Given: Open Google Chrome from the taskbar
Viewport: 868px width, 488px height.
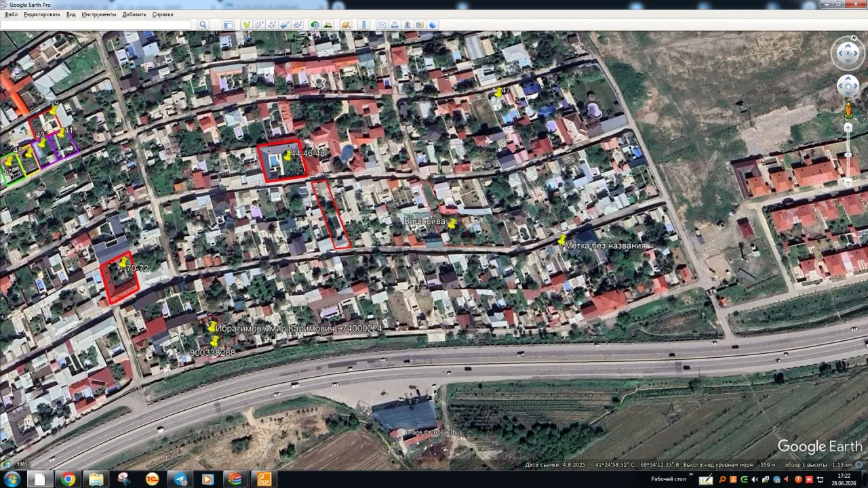Looking at the screenshot, I should point(68,479).
